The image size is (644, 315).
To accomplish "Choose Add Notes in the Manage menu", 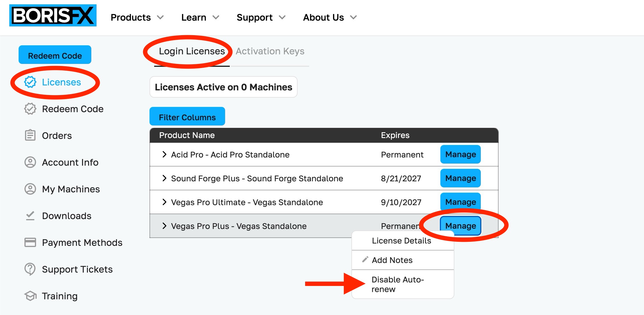I will 403,260.
